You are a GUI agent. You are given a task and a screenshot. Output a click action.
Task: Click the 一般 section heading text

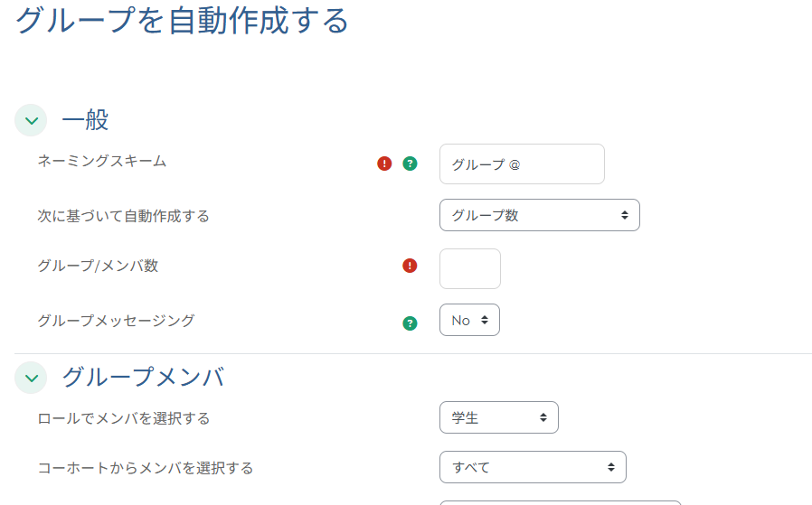[85, 120]
